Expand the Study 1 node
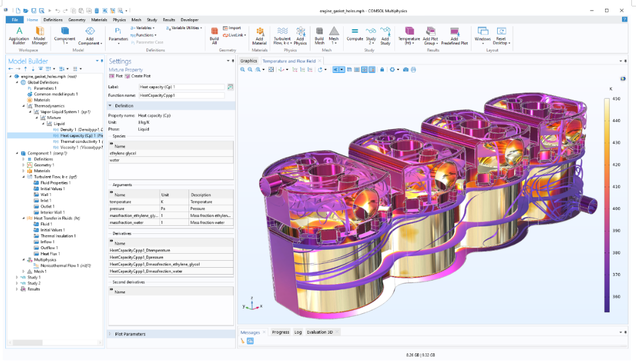 coord(17,277)
